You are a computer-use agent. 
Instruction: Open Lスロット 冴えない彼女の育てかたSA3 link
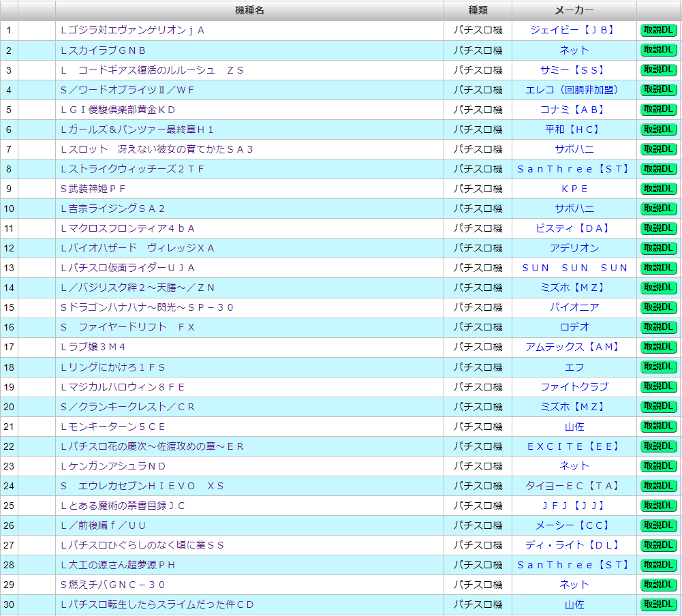[x=157, y=149]
